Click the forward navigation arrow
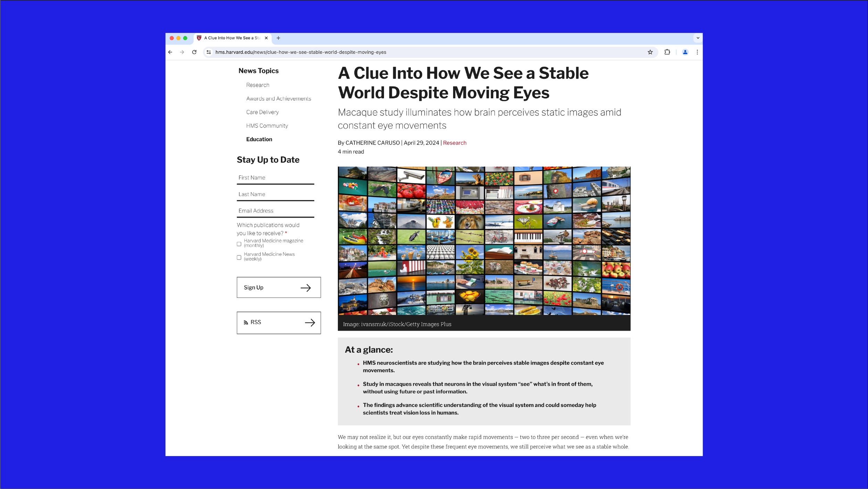This screenshot has width=868, height=489. tap(182, 52)
